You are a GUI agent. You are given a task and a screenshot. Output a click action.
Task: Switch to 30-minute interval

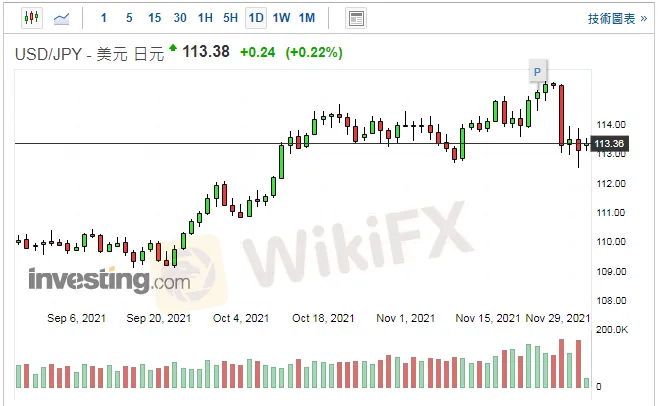click(180, 18)
